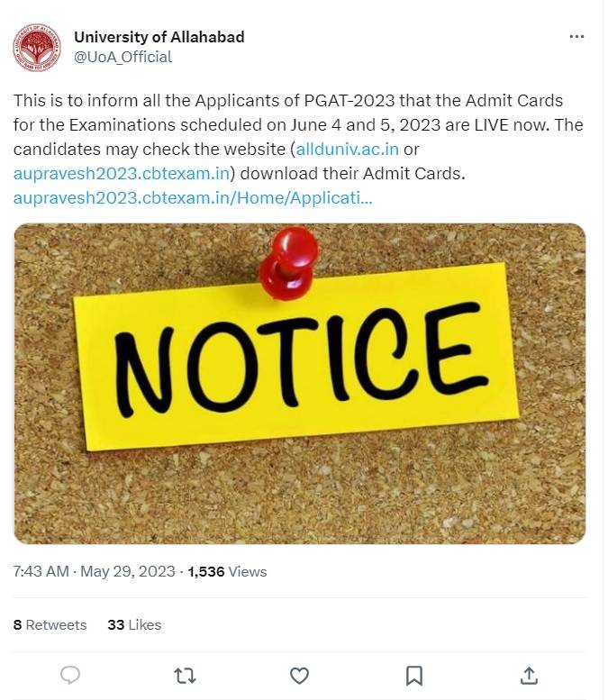Retweet this post using the retweet icon

point(185,675)
